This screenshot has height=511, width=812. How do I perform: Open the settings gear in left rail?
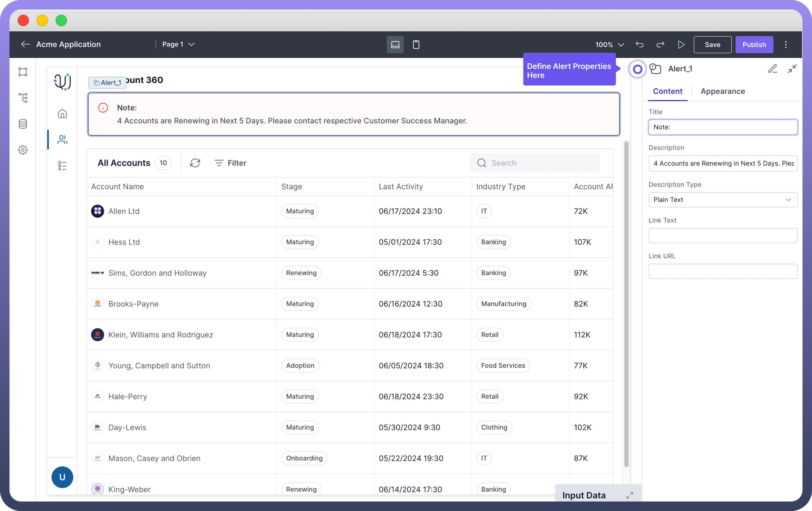click(x=23, y=150)
